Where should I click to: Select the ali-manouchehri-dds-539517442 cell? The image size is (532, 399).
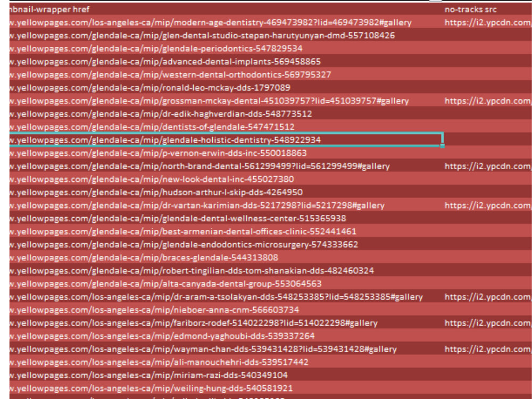(226, 362)
